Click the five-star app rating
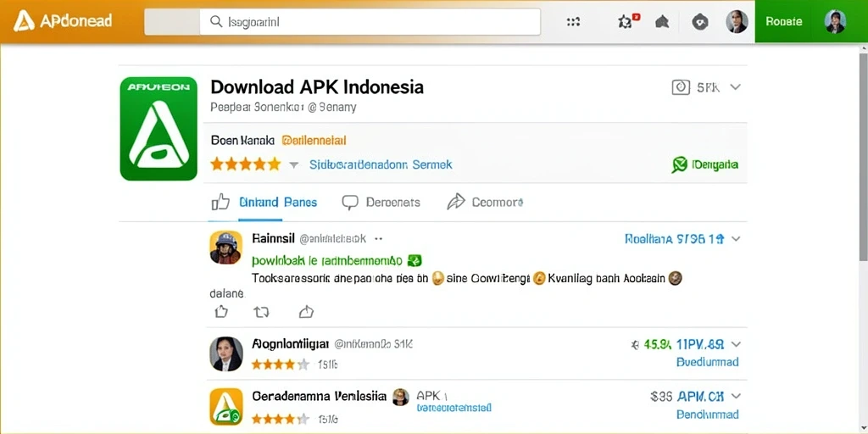The image size is (868, 434). point(245,164)
